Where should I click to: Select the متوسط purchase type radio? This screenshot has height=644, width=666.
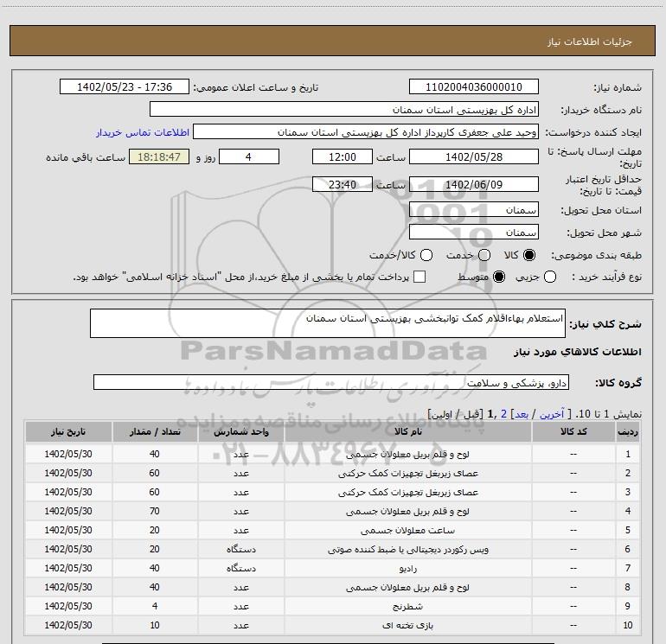(499, 277)
